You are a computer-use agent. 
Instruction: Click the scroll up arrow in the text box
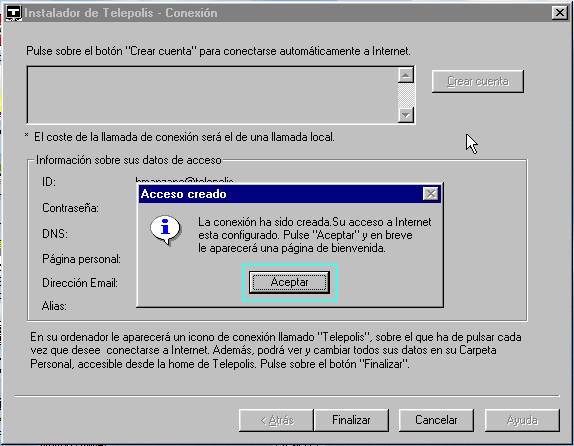tap(406, 75)
